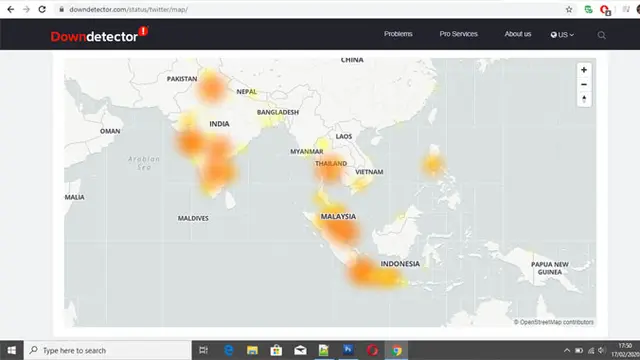Click the gray extension icon in toolbar
The width and height of the screenshot is (640, 360).
pos(626,9)
